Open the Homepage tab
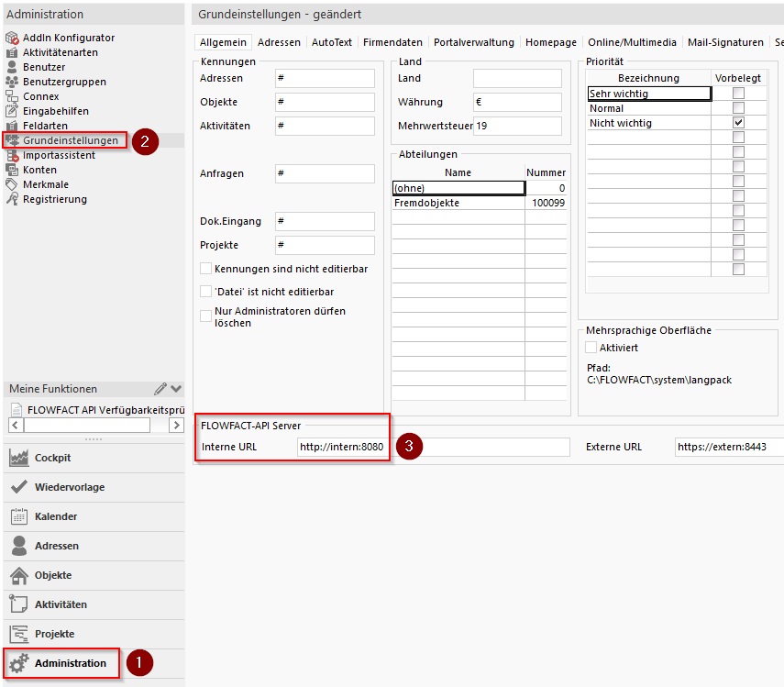This screenshot has height=687, width=784. click(550, 42)
